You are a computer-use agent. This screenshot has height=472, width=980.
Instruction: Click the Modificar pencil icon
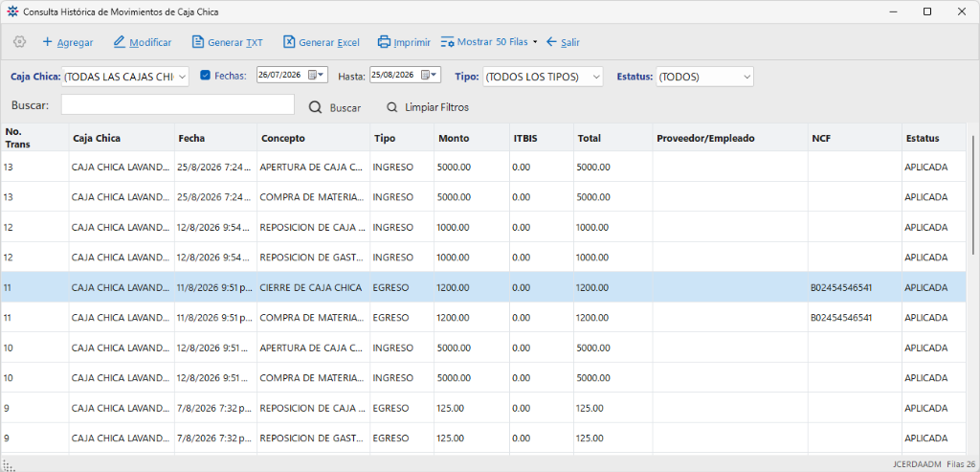(x=120, y=42)
